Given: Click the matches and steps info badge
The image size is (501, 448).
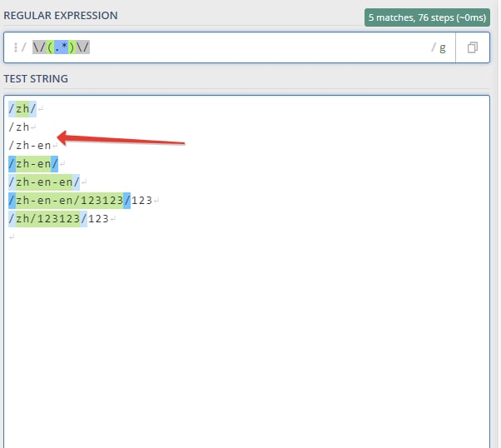Looking at the screenshot, I should tap(427, 17).
